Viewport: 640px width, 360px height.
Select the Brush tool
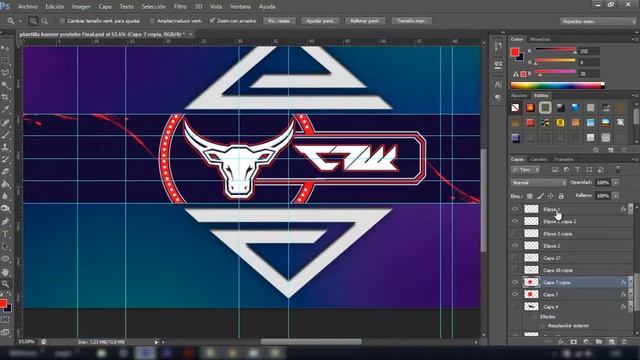[5, 134]
